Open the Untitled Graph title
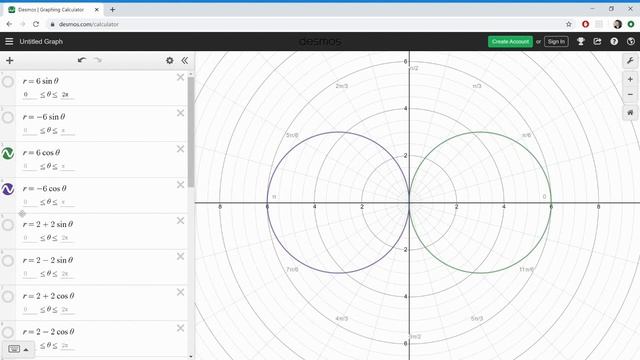 click(x=41, y=41)
